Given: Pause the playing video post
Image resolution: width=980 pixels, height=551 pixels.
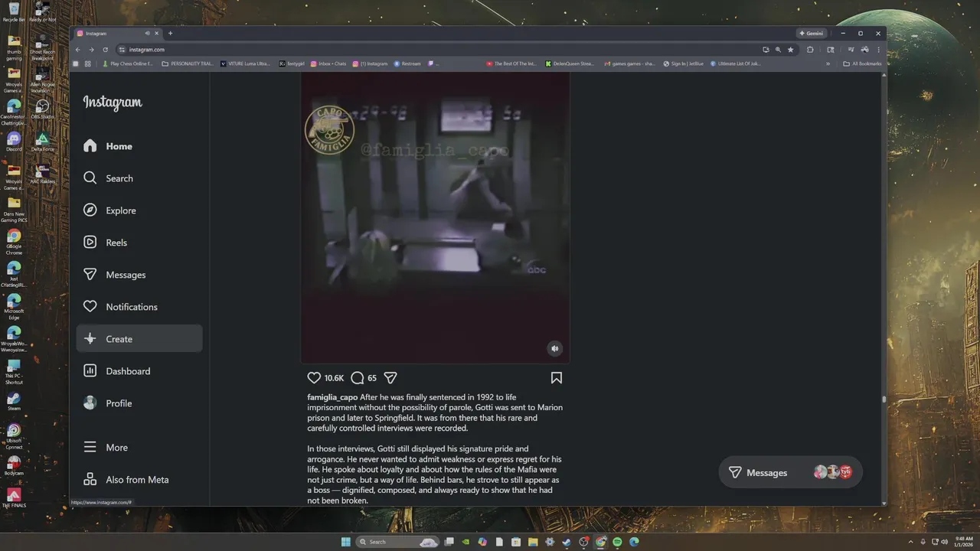Looking at the screenshot, I should [435, 218].
